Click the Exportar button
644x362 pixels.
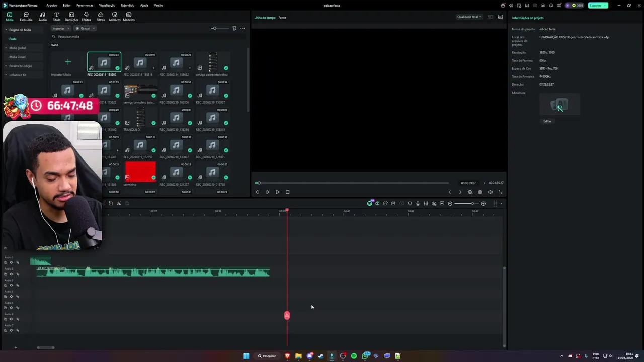tap(598, 5)
